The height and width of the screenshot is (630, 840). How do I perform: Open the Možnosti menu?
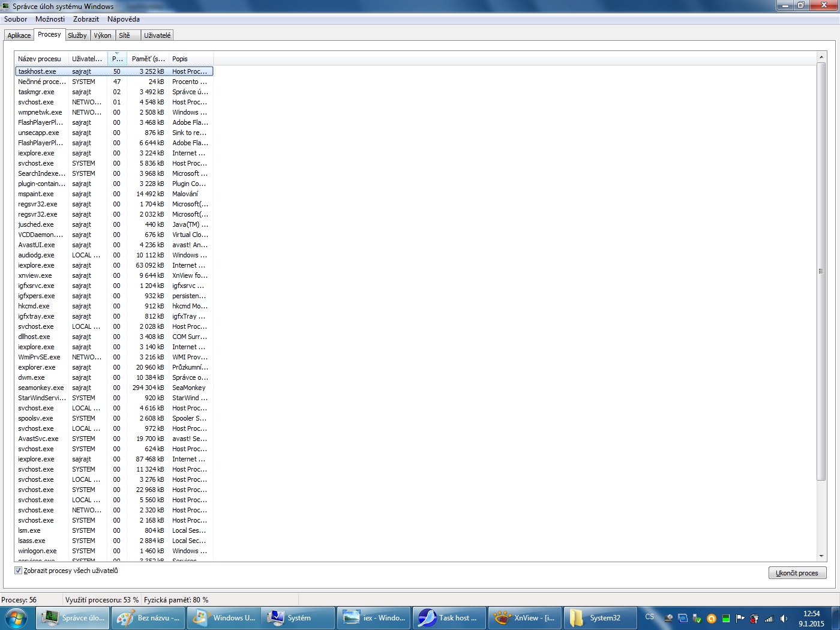point(50,19)
